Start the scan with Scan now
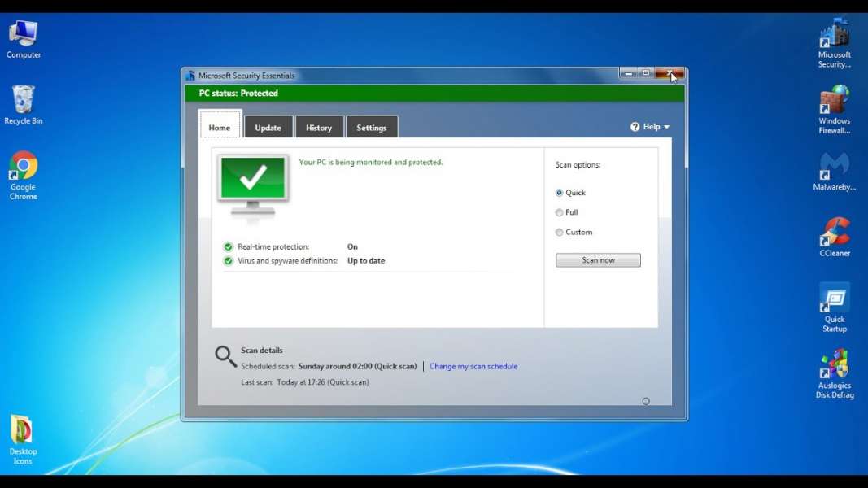868x488 pixels. pos(598,260)
